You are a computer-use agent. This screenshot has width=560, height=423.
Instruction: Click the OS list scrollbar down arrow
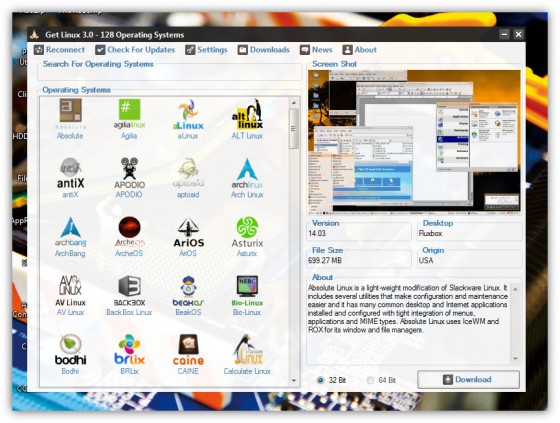[x=294, y=380]
